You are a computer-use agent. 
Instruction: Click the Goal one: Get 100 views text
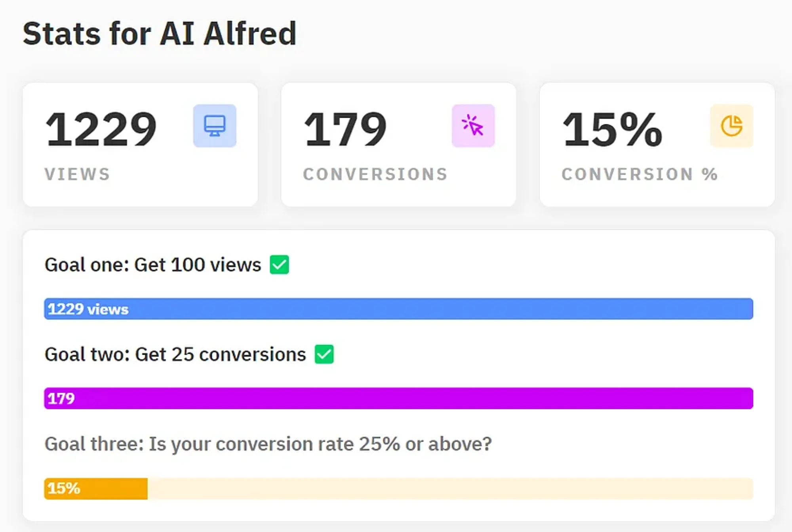click(x=153, y=264)
